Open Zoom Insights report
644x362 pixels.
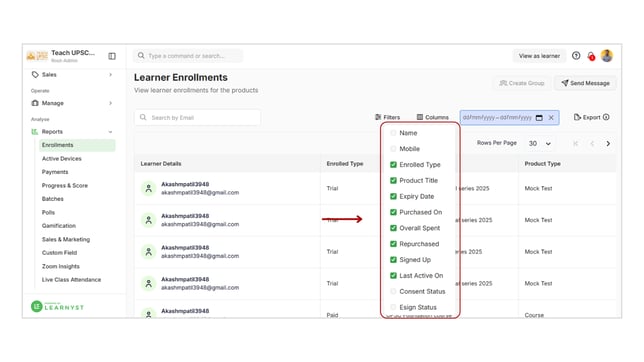(61, 266)
